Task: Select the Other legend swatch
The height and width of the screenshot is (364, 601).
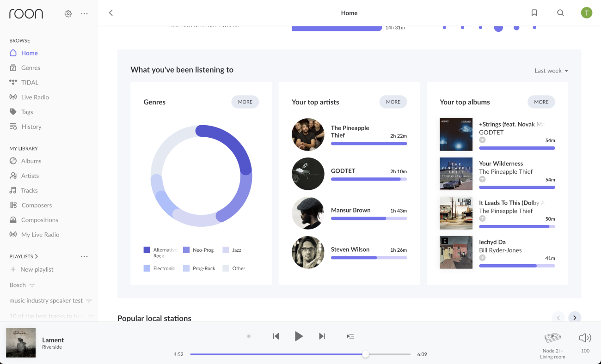Action: tap(226, 268)
